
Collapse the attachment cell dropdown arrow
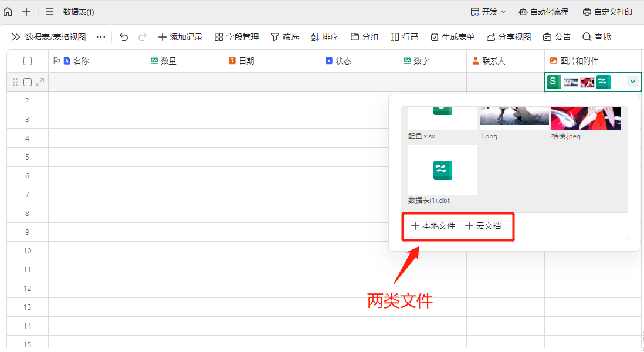(632, 82)
